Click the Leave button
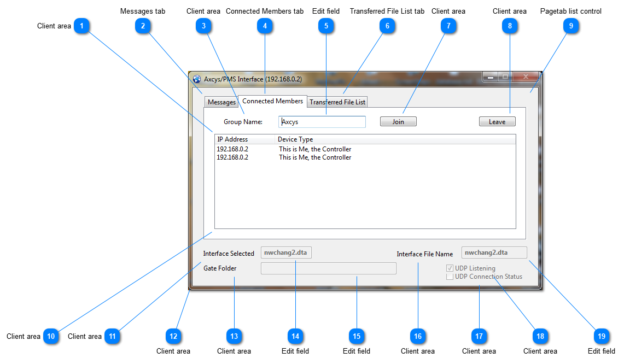The height and width of the screenshot is (364, 624). (x=497, y=122)
